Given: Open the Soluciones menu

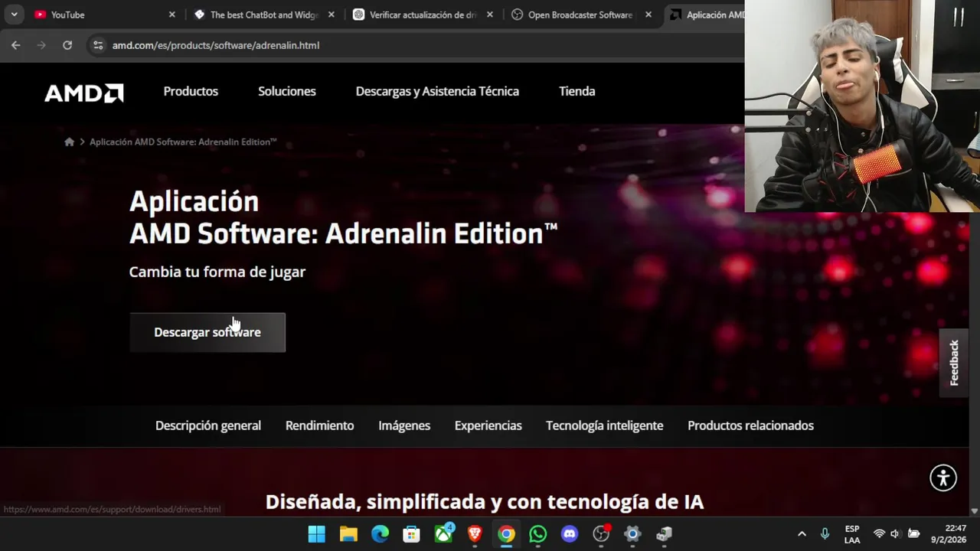Looking at the screenshot, I should [x=287, y=91].
